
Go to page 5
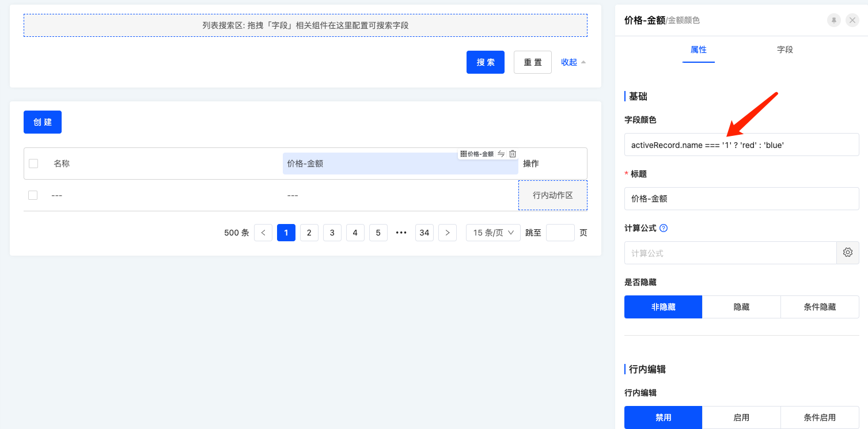[x=378, y=233]
